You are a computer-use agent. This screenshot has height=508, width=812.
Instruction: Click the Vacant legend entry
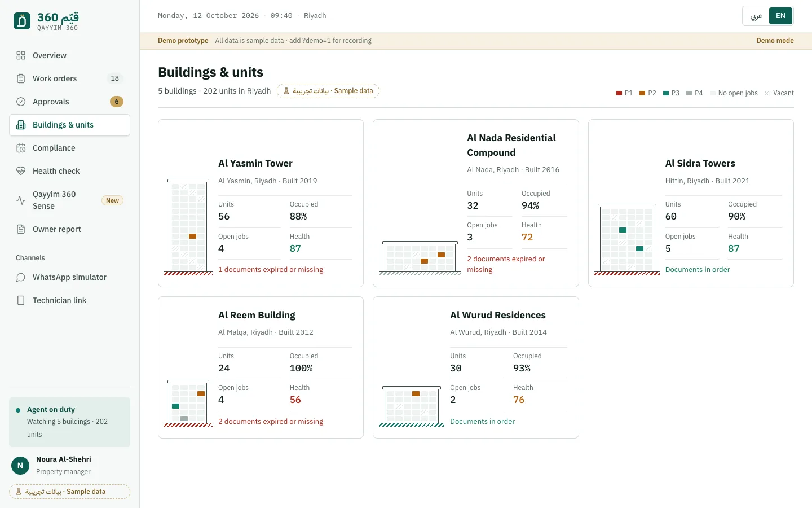pos(779,93)
